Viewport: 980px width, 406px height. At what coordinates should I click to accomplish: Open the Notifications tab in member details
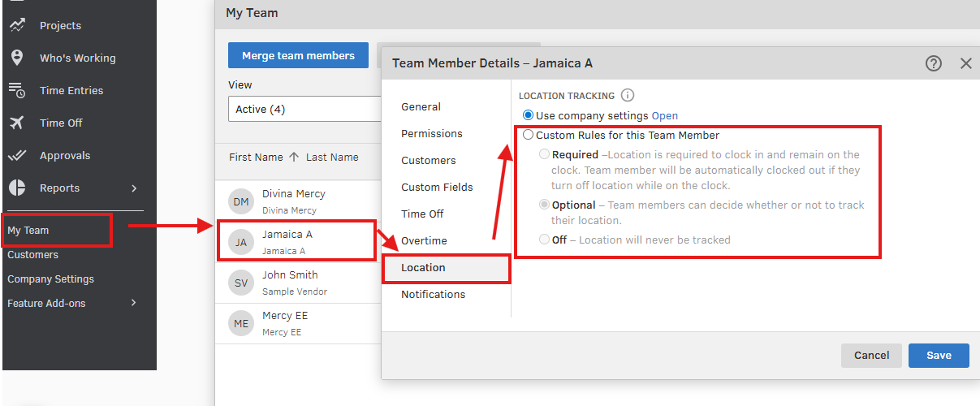(434, 294)
